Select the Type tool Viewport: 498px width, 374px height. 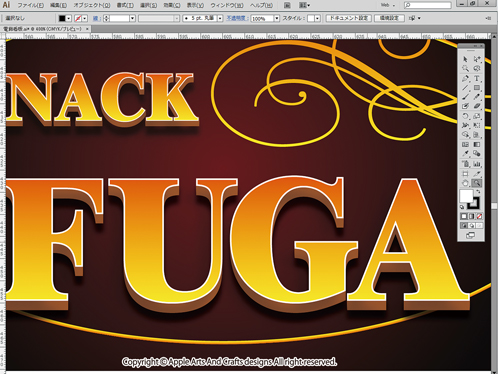coord(477,79)
